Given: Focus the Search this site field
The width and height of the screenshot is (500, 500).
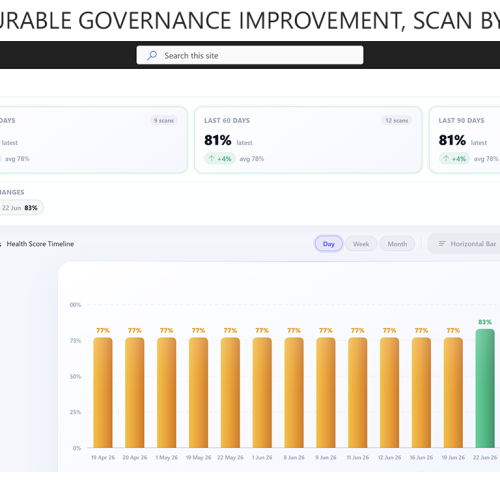Looking at the screenshot, I should [250, 55].
